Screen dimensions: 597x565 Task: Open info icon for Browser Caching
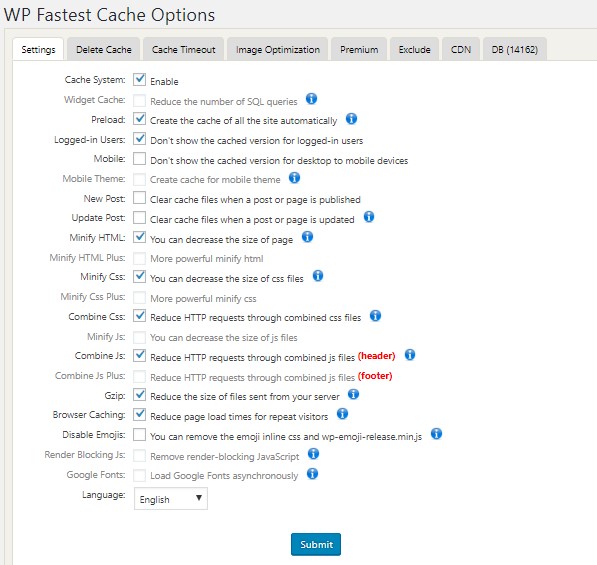coord(342,414)
